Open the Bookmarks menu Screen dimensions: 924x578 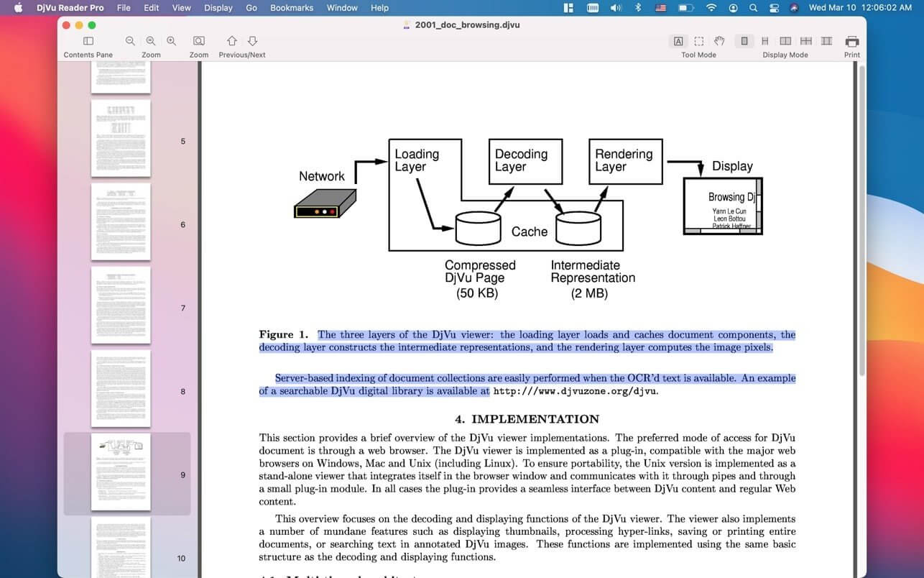291,8
